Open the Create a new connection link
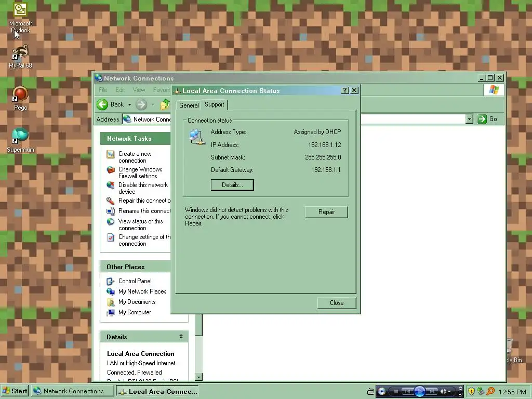 (135, 157)
